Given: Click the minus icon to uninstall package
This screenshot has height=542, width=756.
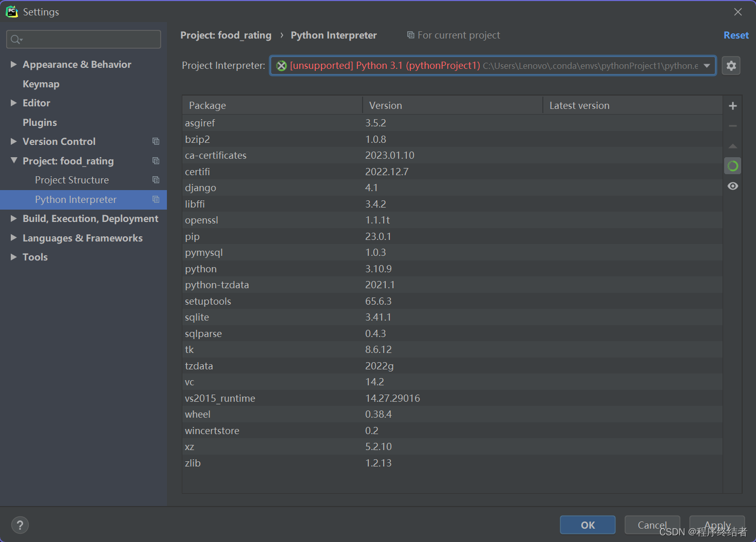Looking at the screenshot, I should tap(733, 126).
